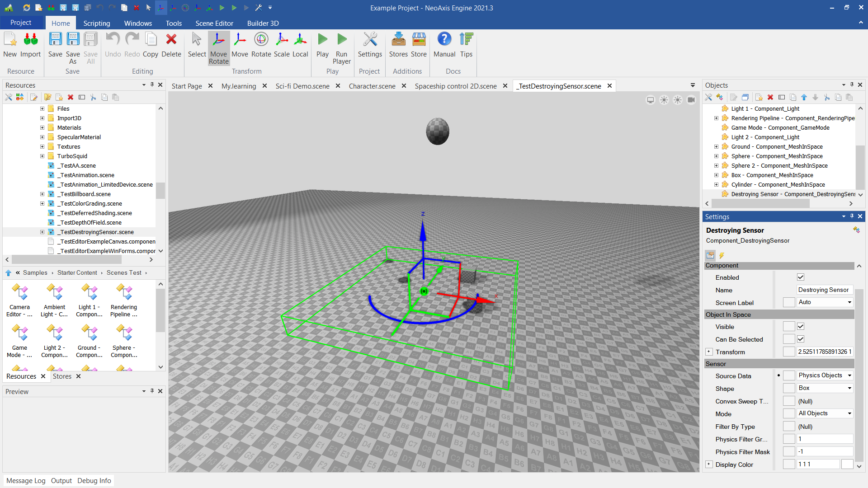This screenshot has height=488, width=868.
Task: Toggle the Can Be Selected checkbox
Action: [x=800, y=339]
